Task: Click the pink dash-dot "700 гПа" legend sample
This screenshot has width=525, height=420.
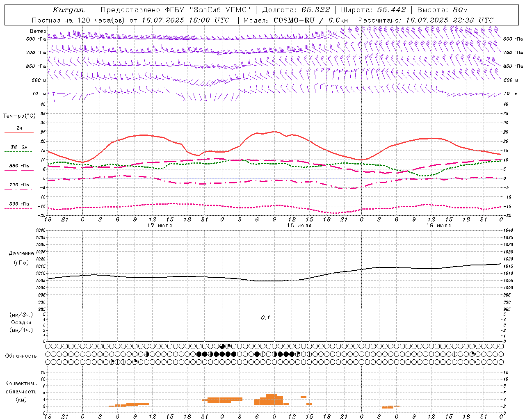Action: tap(19, 189)
